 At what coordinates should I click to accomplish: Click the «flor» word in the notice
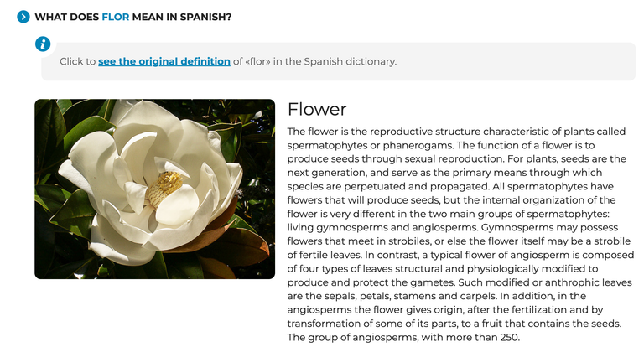click(257, 61)
